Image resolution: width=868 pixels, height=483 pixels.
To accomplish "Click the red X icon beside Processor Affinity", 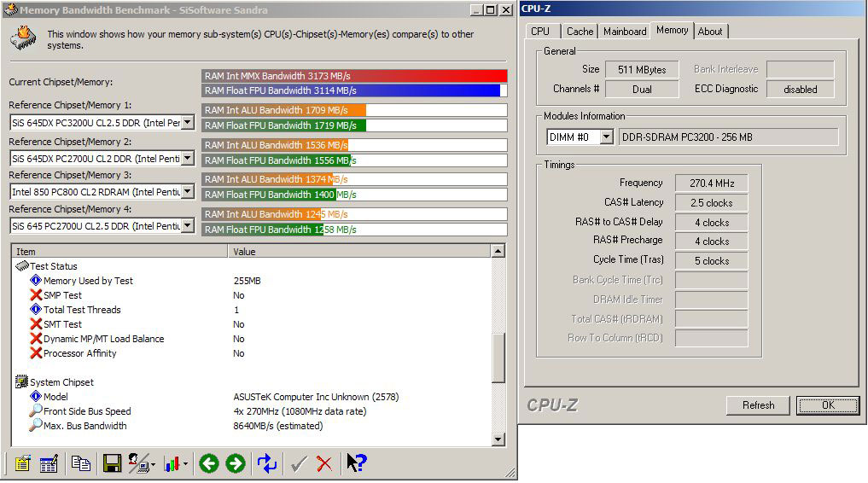I will [36, 352].
